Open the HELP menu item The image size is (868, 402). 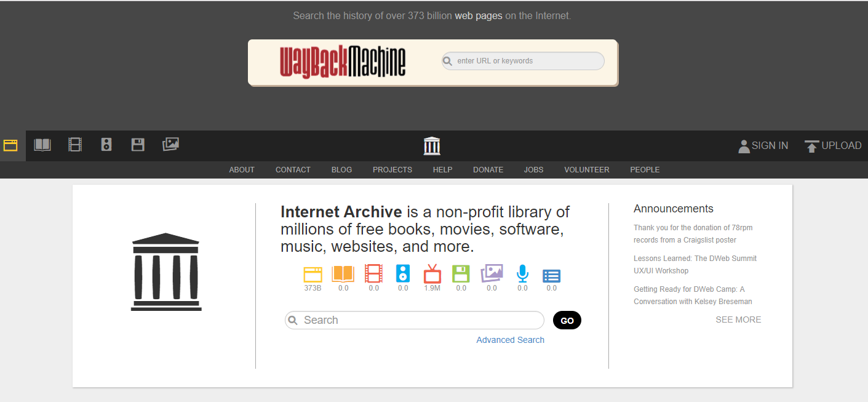(x=442, y=170)
